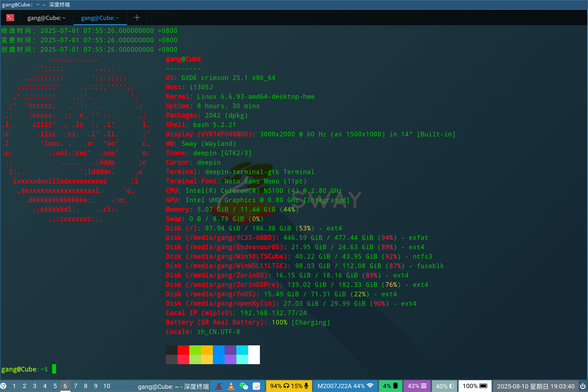Click the 100% battery indicator
This screenshot has width=588, height=392.
(475, 386)
